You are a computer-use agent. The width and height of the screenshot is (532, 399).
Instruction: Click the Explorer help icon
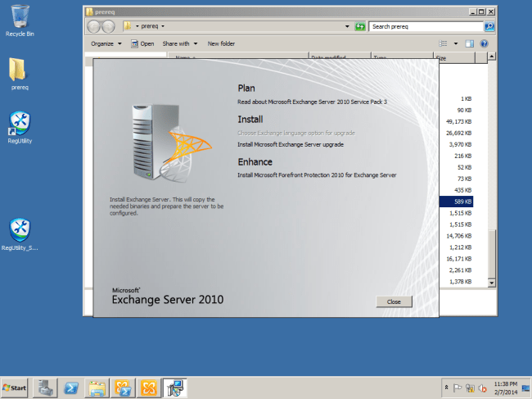484,43
